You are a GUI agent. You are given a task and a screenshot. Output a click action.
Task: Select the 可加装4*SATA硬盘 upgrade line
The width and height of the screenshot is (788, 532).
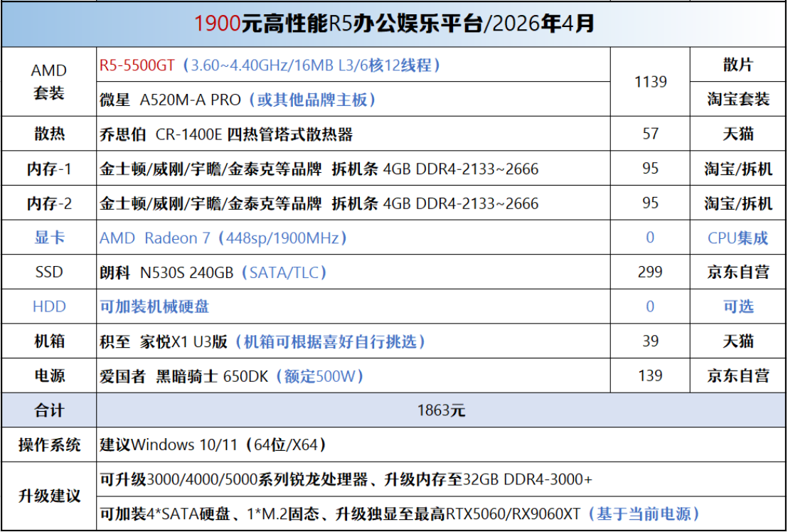click(x=441, y=514)
